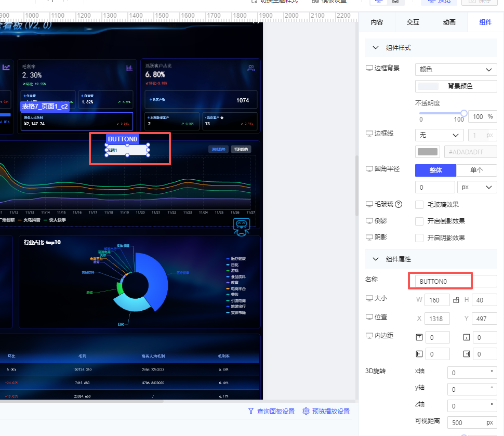Viewport: 504px width, 436px height.
Task: Click the bar chart icon in 毛利率 card
Action: coord(129,68)
